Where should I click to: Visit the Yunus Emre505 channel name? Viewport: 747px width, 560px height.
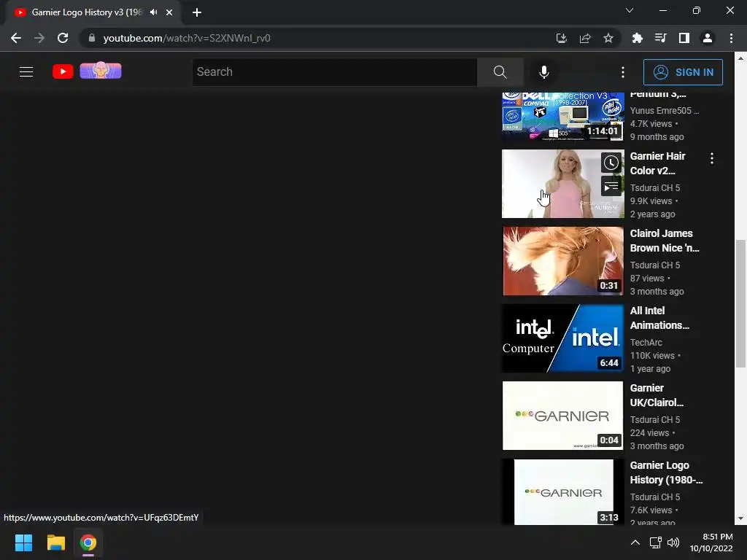tap(665, 111)
